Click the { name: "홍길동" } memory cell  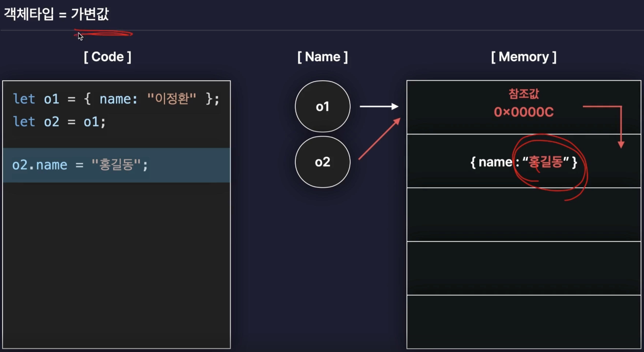tap(523, 161)
